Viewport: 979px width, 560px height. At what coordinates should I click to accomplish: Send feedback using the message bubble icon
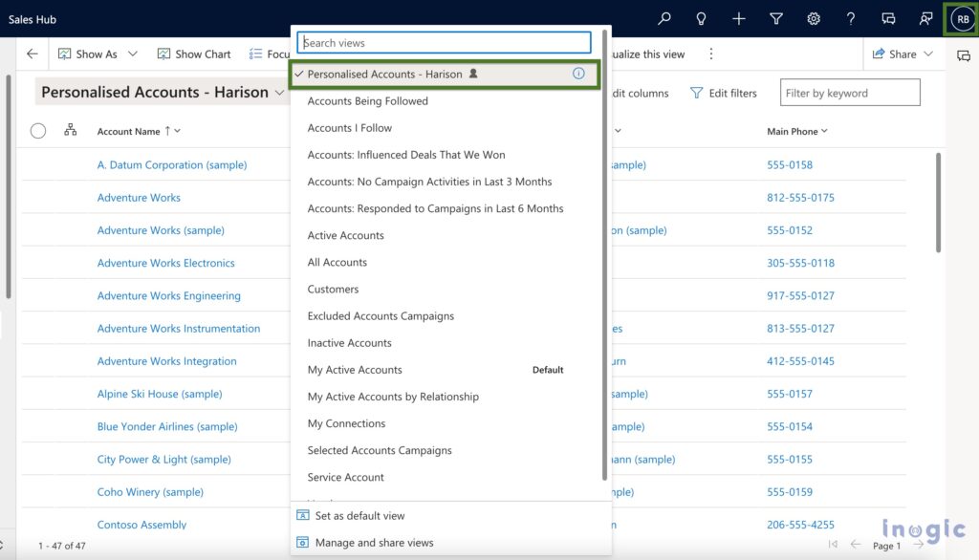tap(888, 19)
